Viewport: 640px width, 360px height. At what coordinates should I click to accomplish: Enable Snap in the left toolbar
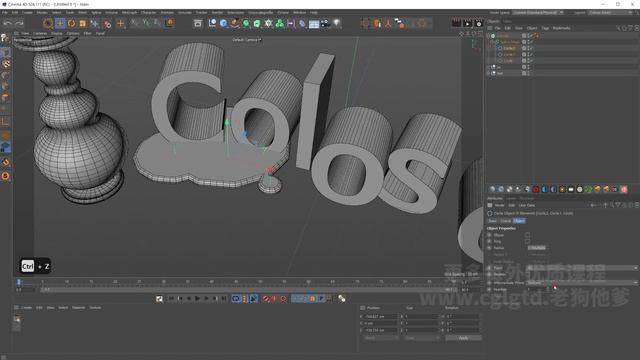click(x=6, y=162)
